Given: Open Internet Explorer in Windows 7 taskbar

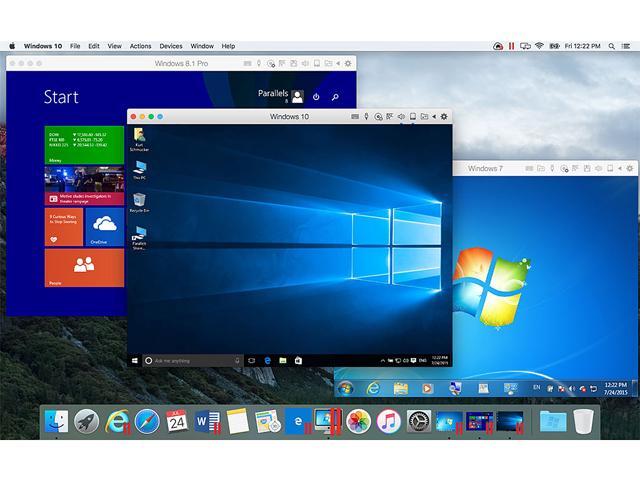Looking at the screenshot, I should 373,387.
